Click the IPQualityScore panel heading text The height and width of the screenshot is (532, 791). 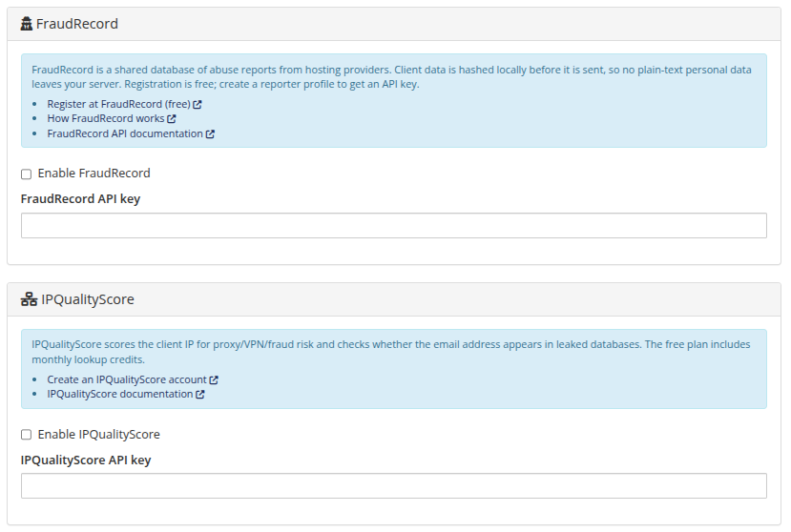click(88, 299)
